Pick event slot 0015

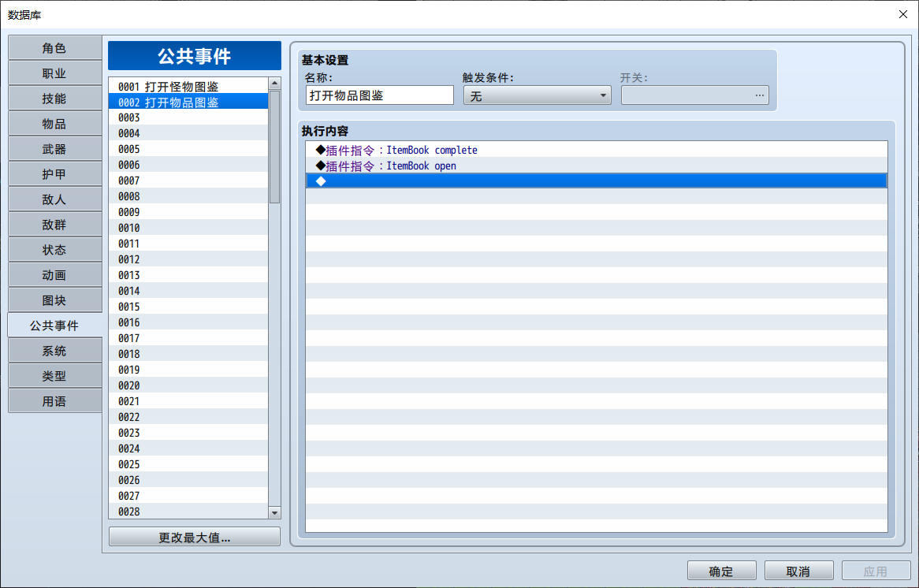(x=188, y=307)
